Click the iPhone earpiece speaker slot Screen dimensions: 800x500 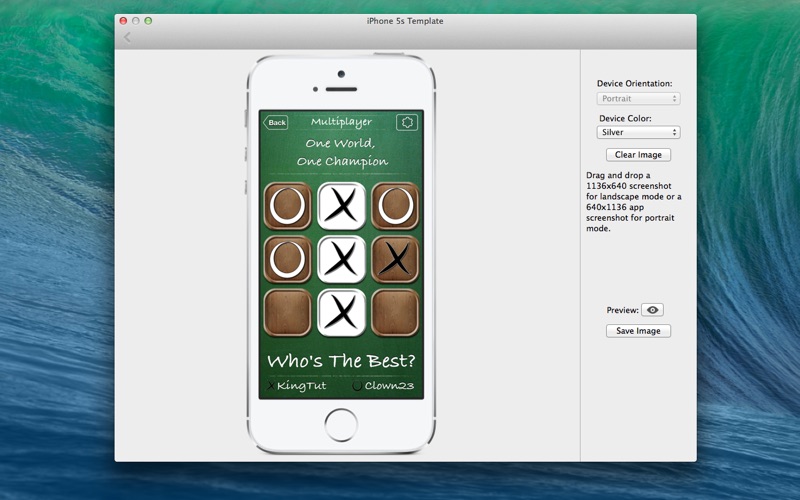click(341, 89)
